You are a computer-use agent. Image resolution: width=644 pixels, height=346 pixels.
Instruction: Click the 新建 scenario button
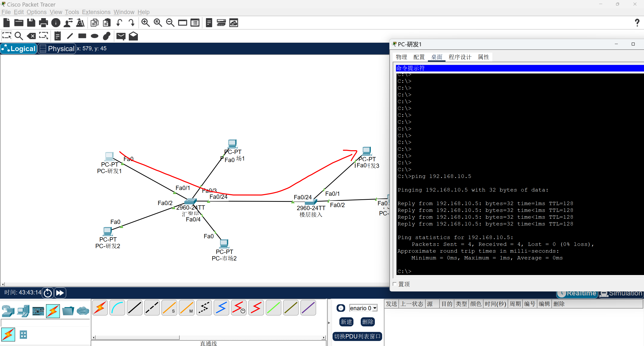(x=346, y=322)
